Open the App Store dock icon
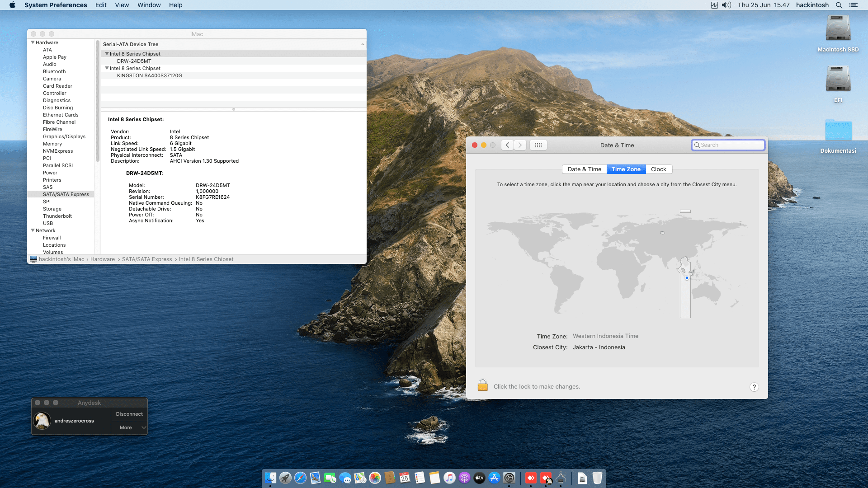Viewport: 868px width, 488px height. coord(494,478)
